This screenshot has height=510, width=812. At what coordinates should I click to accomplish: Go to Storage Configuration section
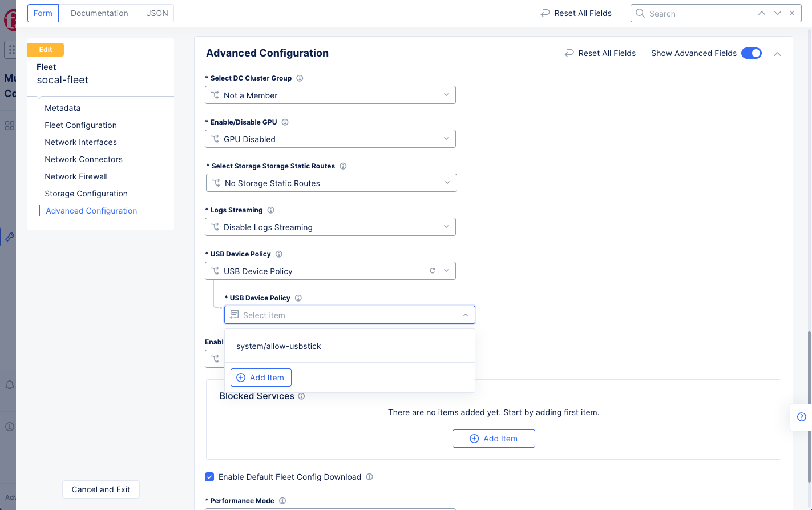pos(86,194)
